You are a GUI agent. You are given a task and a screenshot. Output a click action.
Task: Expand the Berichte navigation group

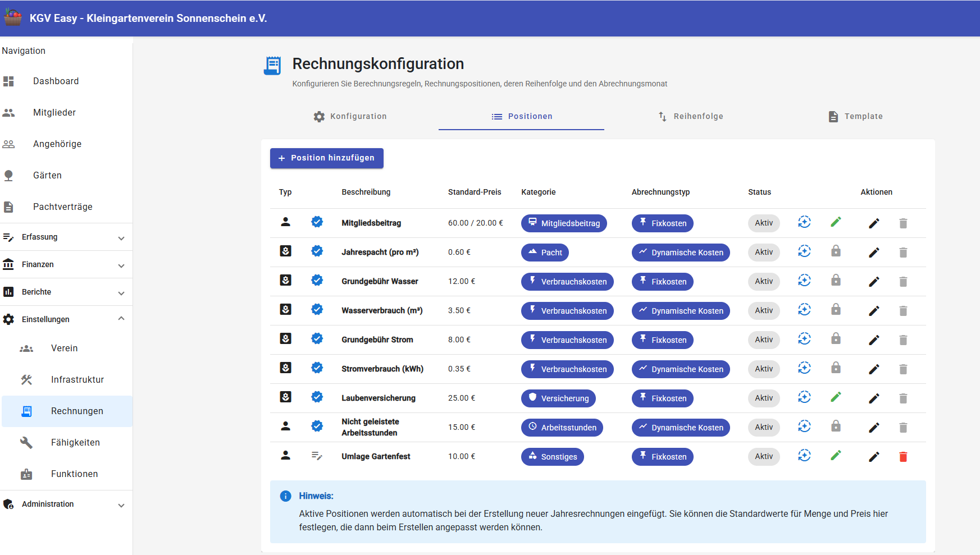pyautogui.click(x=66, y=292)
